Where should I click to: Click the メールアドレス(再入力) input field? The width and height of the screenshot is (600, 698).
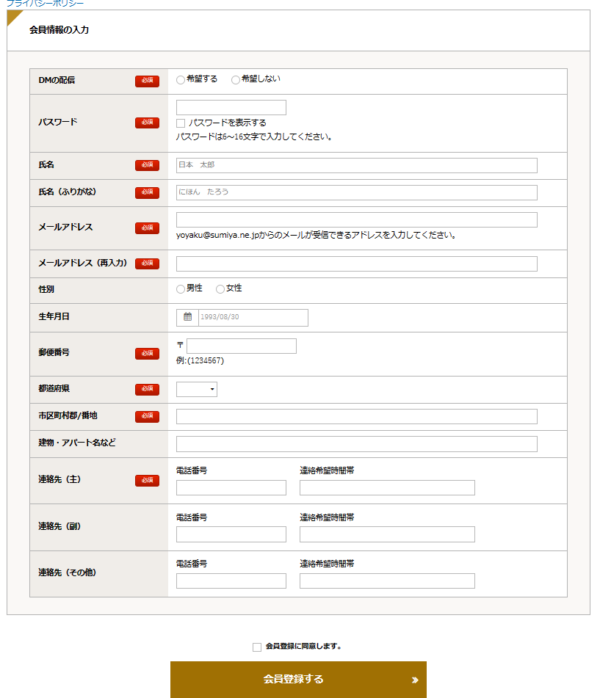pos(357,264)
